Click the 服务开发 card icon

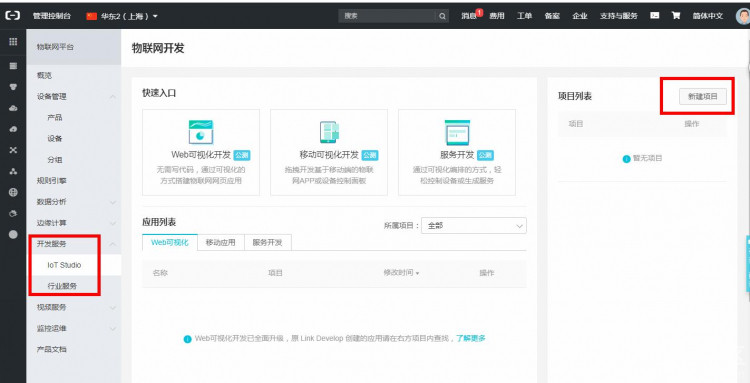[x=457, y=132]
